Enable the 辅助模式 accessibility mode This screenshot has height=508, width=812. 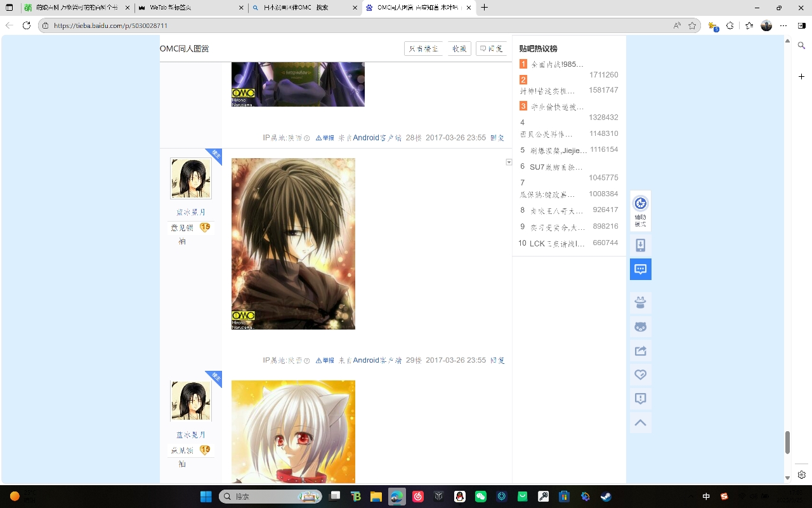point(640,210)
